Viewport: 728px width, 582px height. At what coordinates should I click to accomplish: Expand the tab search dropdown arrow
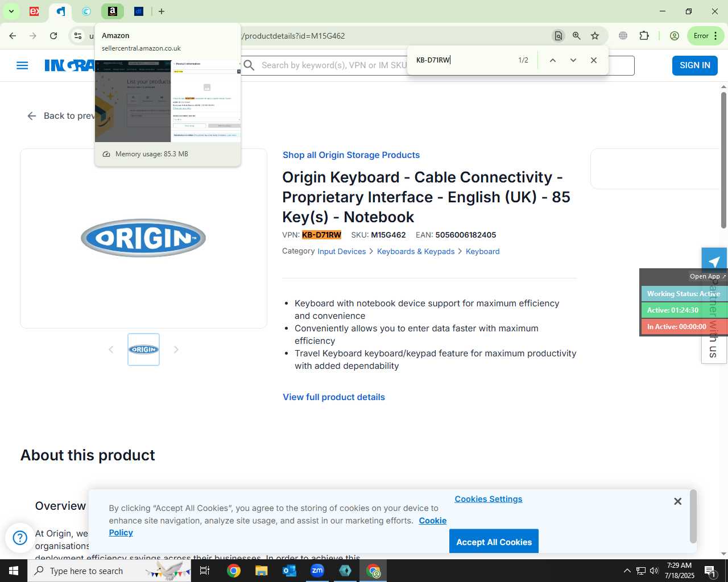coord(11,11)
